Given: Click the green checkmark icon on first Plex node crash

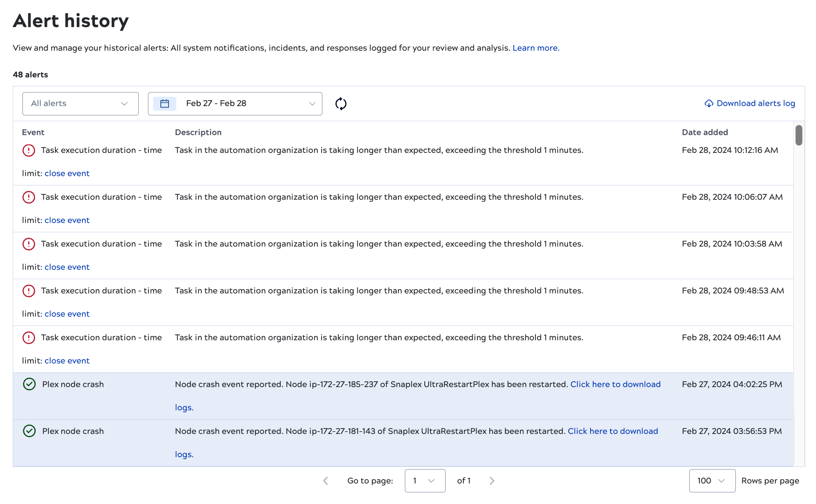Looking at the screenshot, I should pos(29,384).
